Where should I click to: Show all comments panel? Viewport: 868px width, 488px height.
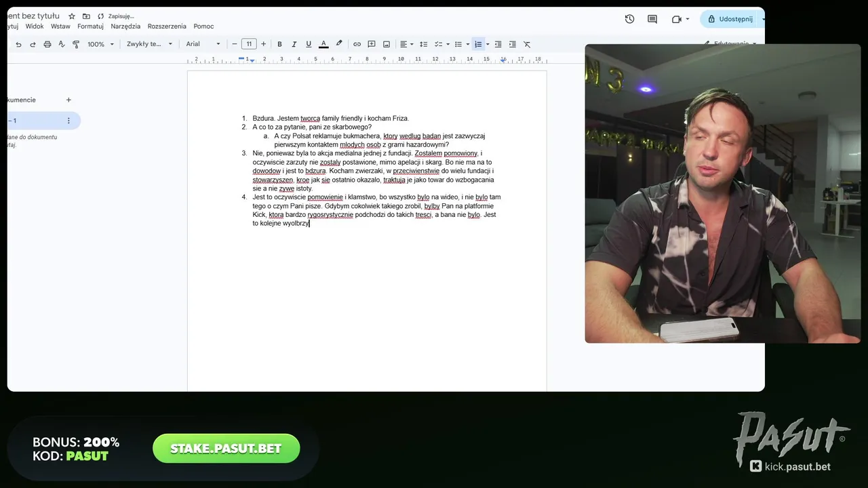tap(652, 19)
